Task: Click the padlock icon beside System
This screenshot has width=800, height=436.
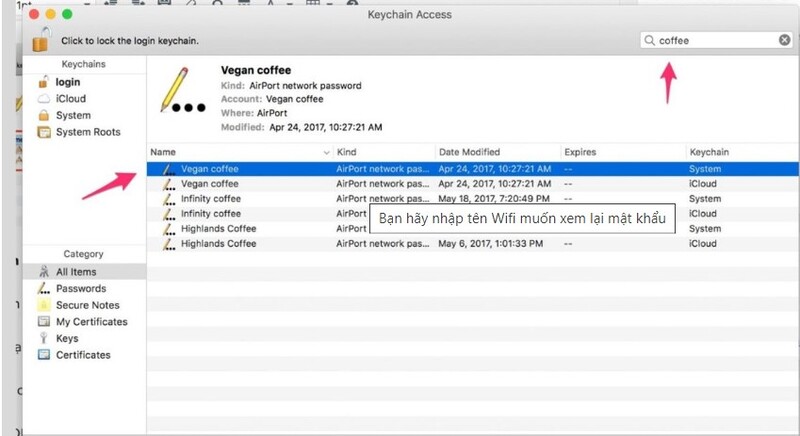Action: coord(44,115)
